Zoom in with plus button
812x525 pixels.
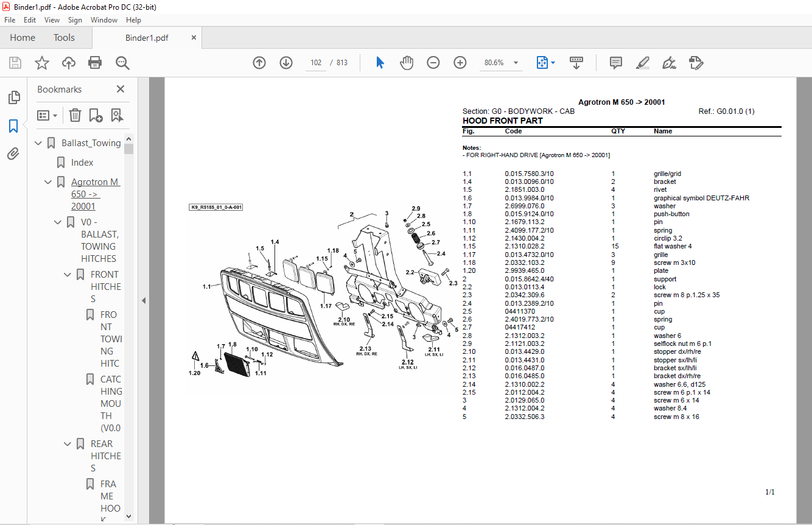coord(460,63)
